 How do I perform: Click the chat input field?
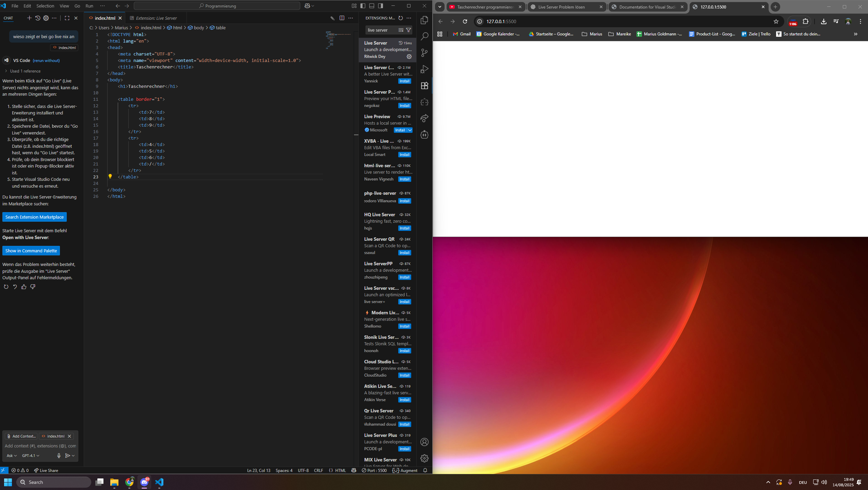coord(40,446)
